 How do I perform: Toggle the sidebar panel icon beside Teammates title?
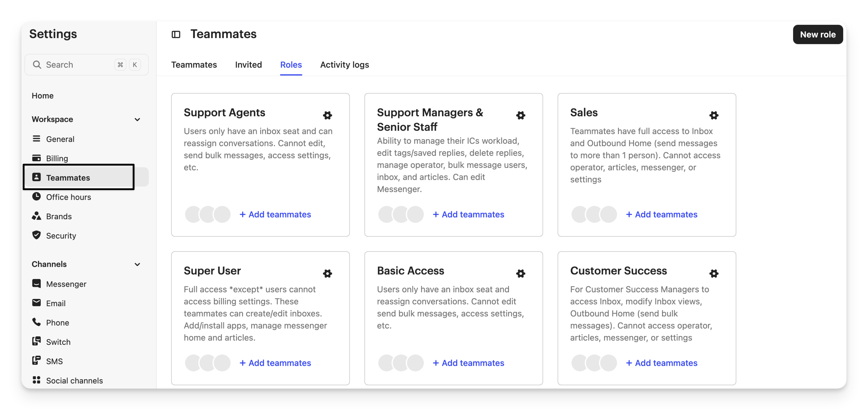point(176,34)
